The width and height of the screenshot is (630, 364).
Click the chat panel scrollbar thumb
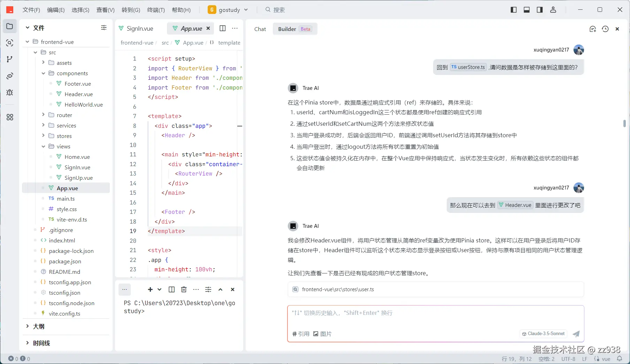tap(624, 123)
